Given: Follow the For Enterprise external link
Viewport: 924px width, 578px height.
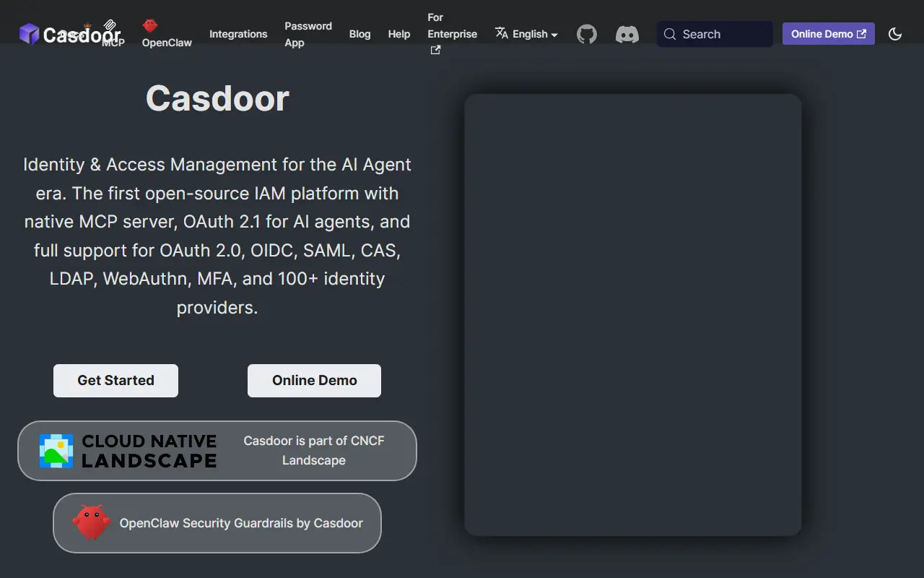Looking at the screenshot, I should pos(453,34).
